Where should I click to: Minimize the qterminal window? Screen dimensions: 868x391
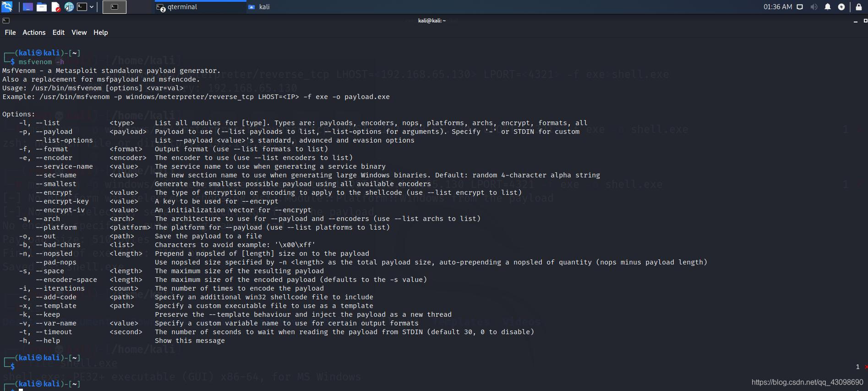point(855,21)
